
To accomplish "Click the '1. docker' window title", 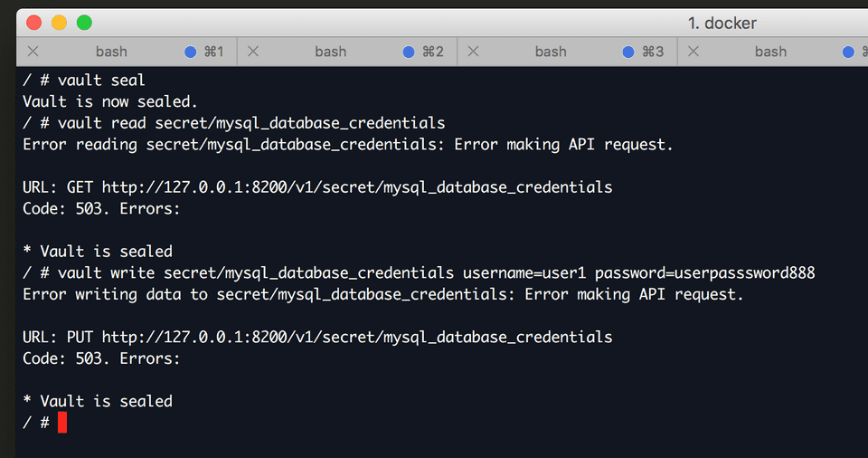I will coord(722,24).
